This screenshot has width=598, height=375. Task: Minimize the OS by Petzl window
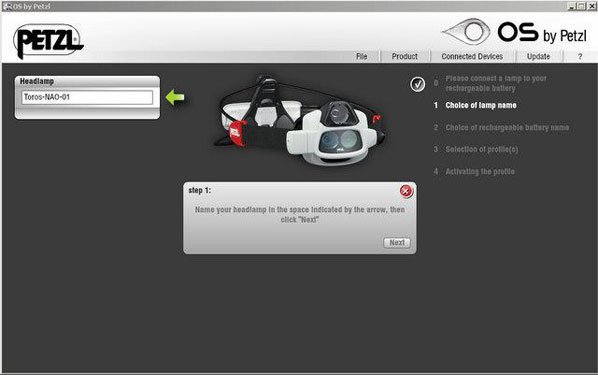tap(571, 6)
